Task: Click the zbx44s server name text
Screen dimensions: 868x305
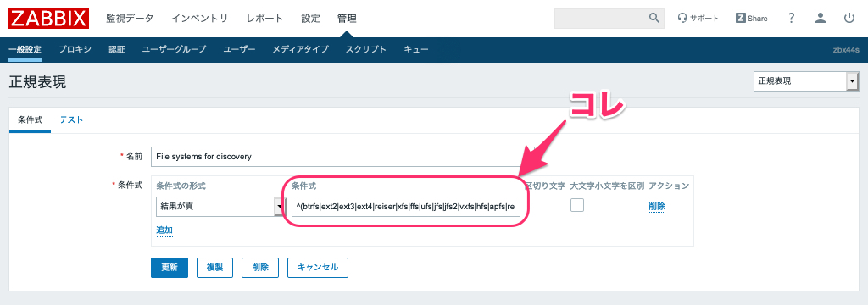Action: pos(846,49)
